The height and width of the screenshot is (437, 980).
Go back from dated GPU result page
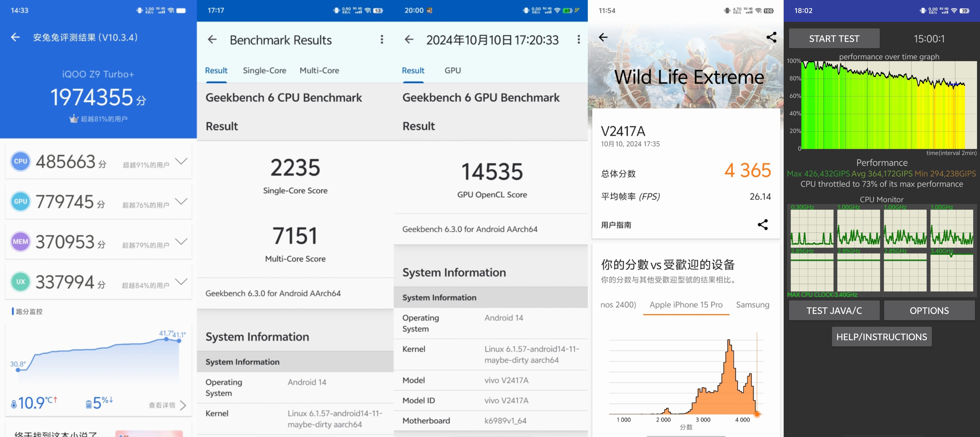(x=409, y=40)
